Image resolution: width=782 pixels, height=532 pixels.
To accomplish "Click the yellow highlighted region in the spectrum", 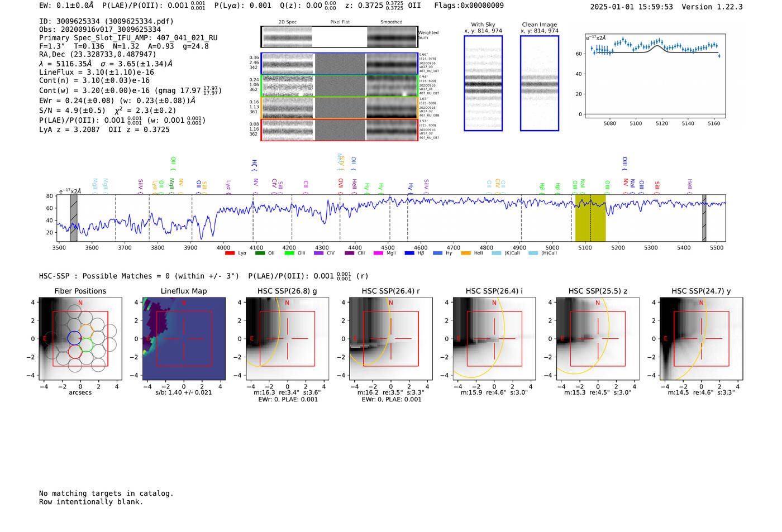I will tap(590, 218).
